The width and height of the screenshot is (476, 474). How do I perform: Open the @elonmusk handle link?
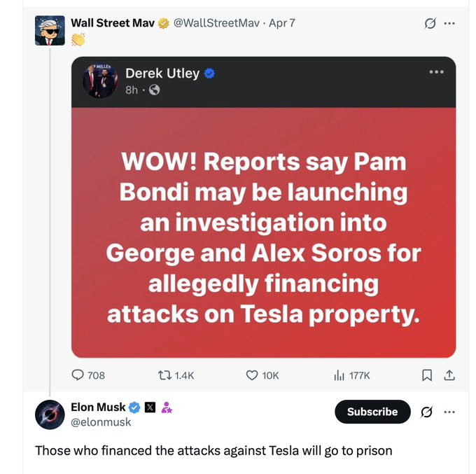click(x=101, y=422)
